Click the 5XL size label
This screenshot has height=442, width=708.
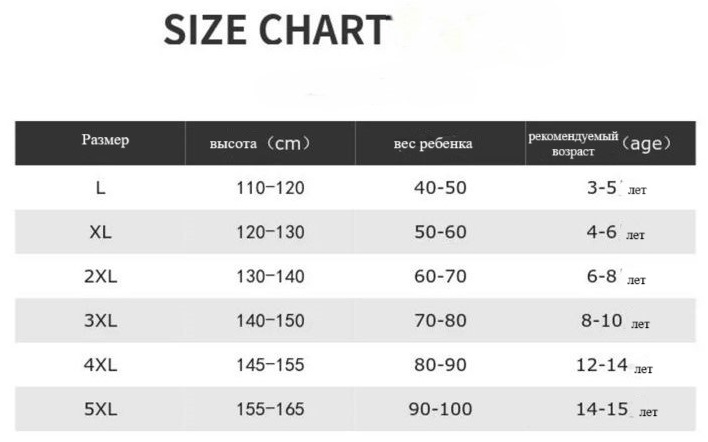tap(100, 409)
